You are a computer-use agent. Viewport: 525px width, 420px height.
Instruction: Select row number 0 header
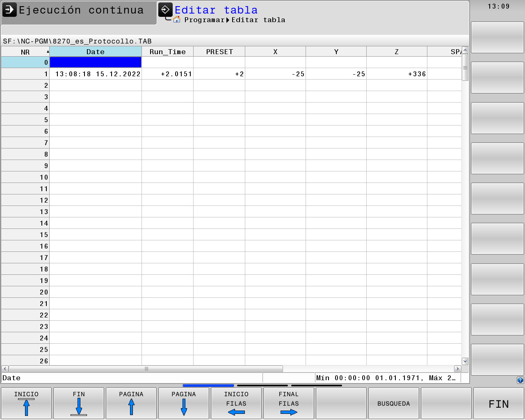point(25,62)
